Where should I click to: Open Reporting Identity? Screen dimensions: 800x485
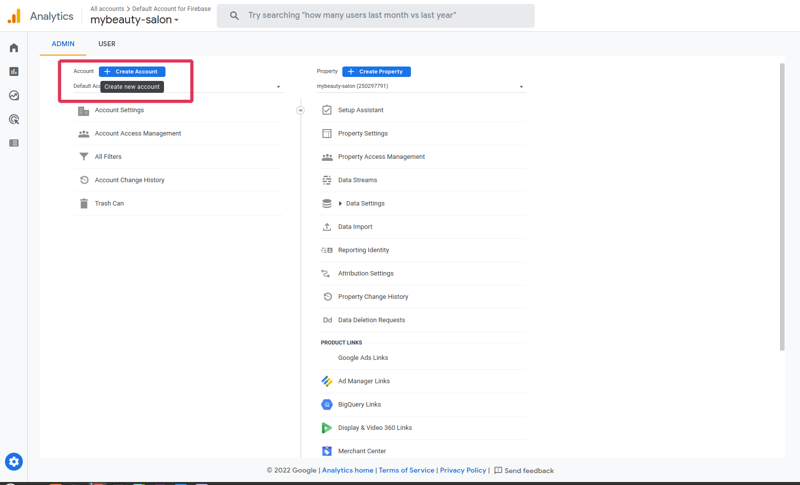pos(363,250)
